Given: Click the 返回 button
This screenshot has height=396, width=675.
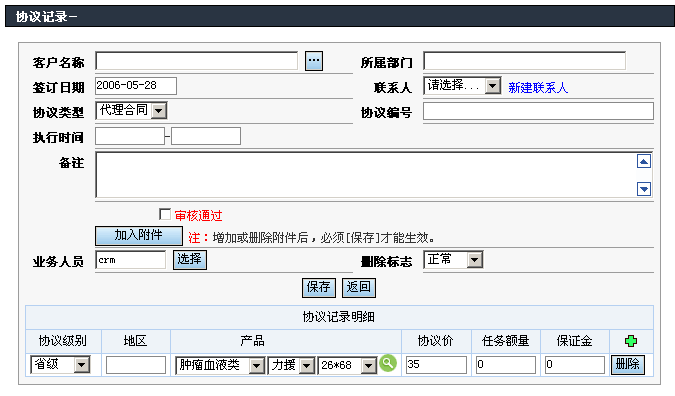Looking at the screenshot, I should 359,287.
